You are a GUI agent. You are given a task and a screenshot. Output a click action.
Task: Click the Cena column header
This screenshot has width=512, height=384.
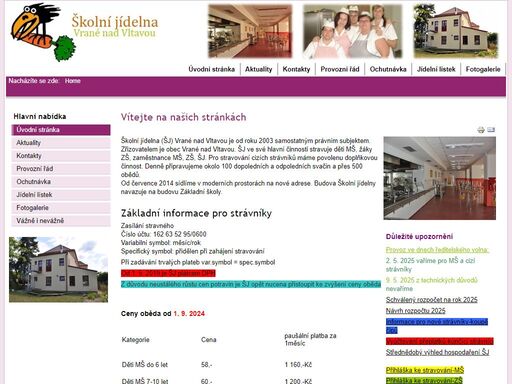coord(209,340)
